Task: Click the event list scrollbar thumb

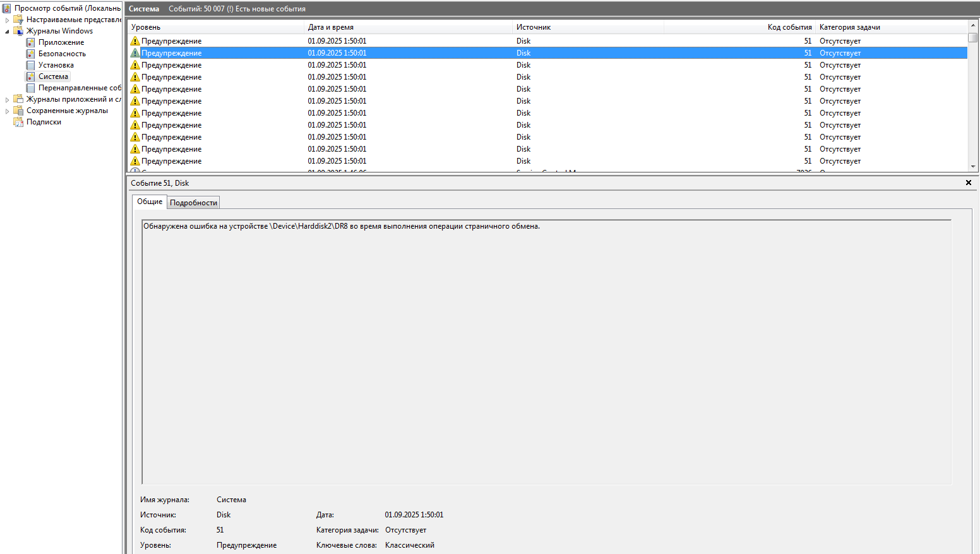Action: click(973, 37)
